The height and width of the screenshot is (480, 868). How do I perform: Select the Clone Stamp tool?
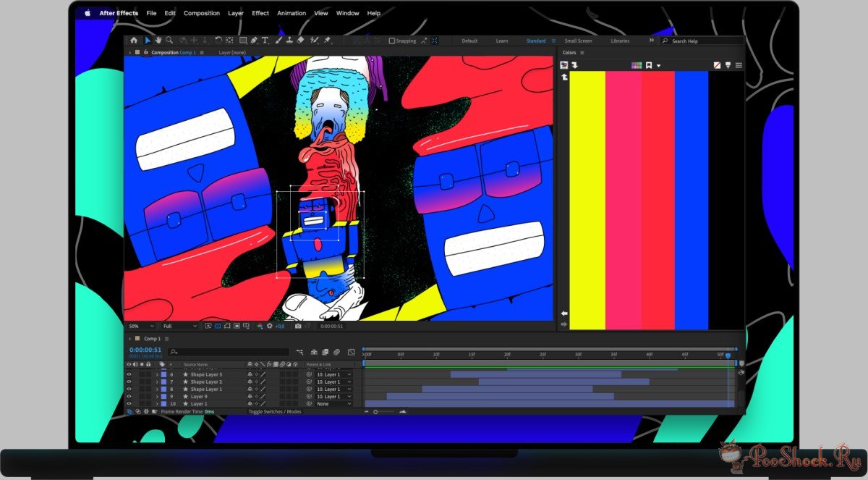coord(289,41)
